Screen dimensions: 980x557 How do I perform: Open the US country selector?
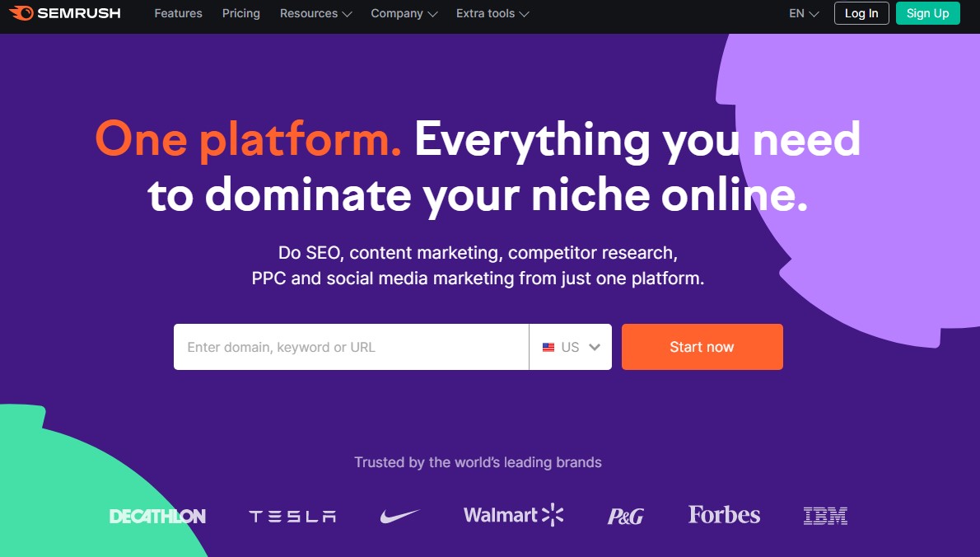(571, 346)
